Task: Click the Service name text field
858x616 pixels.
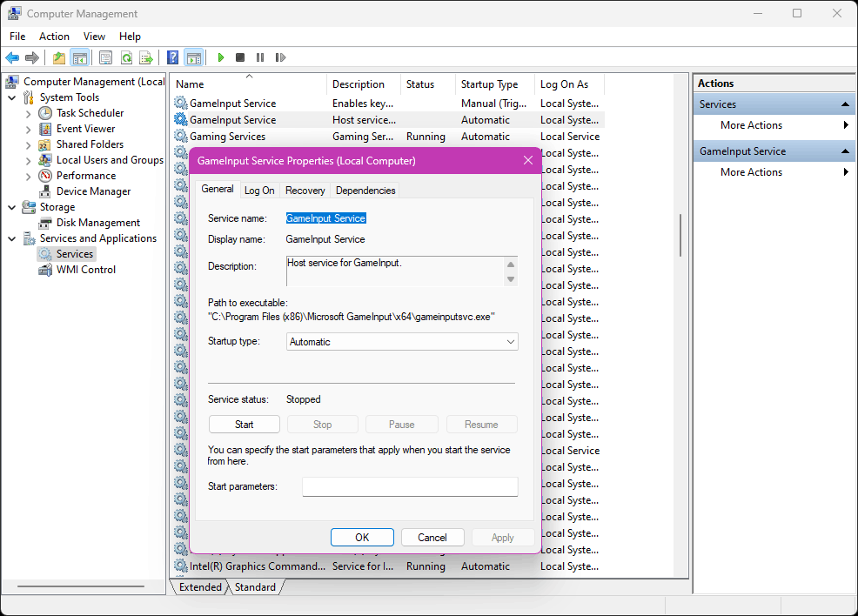Action: coord(326,218)
